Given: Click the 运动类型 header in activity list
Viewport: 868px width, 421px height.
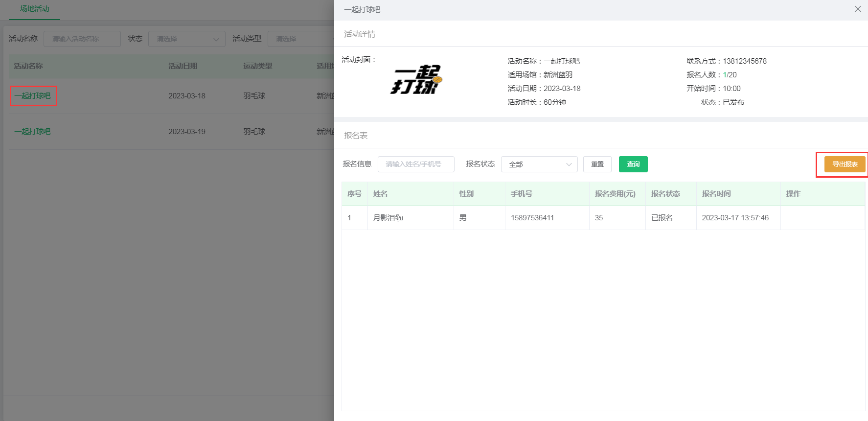Looking at the screenshot, I should coord(257,66).
